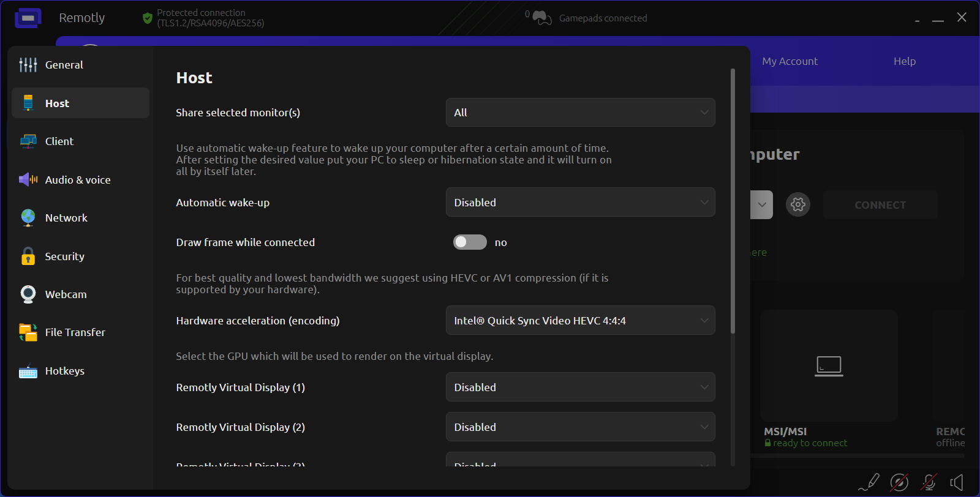Open Hardware acceleration encoding dropdown
980x497 pixels.
tap(580, 321)
